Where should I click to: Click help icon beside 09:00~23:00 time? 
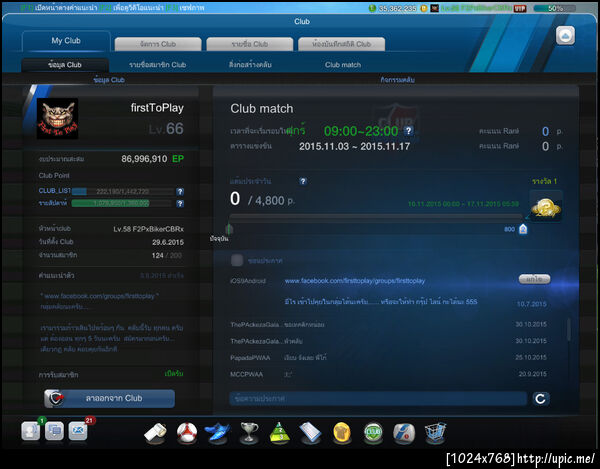(x=408, y=131)
